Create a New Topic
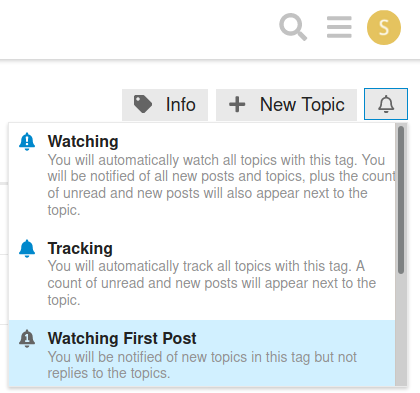 click(286, 105)
